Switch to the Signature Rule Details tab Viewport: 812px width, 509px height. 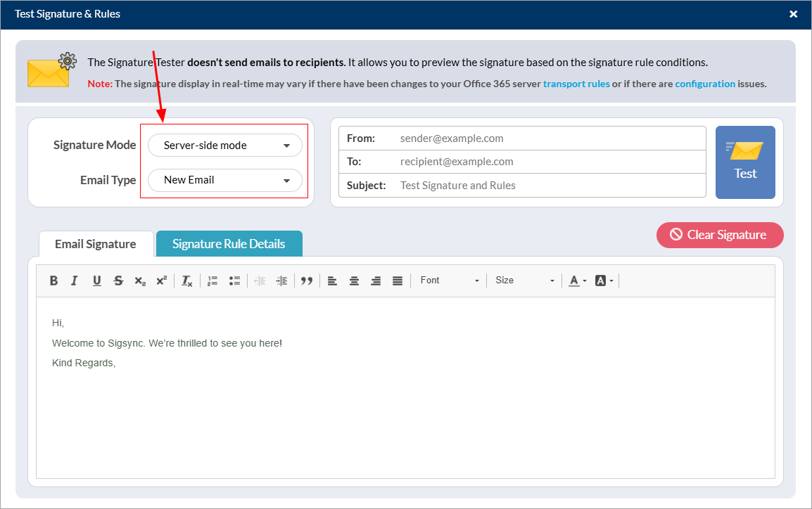tap(229, 244)
